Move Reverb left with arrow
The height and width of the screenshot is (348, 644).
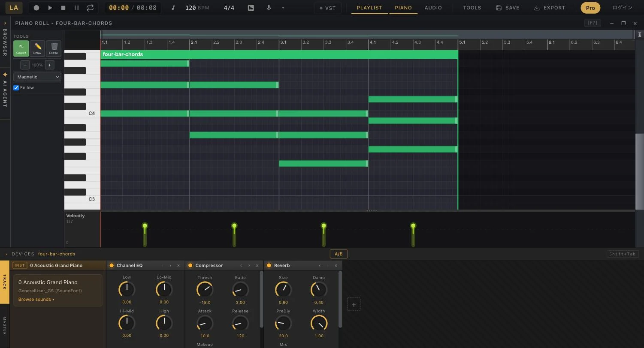[x=320, y=266]
